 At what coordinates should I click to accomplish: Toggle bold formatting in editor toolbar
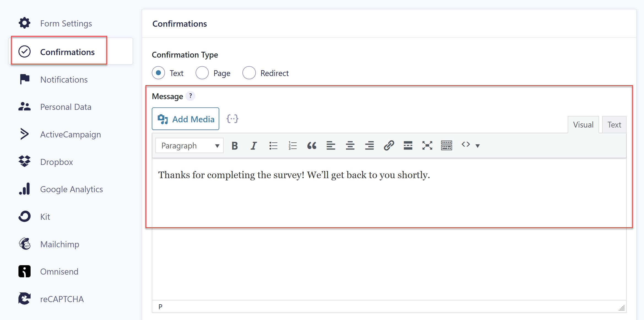(x=234, y=145)
